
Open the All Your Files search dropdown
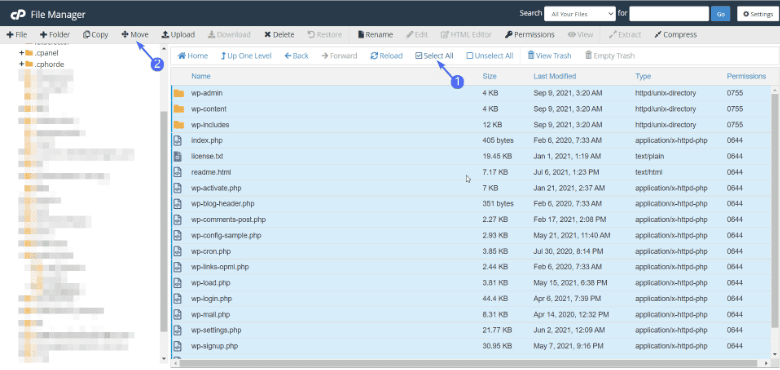(x=580, y=14)
